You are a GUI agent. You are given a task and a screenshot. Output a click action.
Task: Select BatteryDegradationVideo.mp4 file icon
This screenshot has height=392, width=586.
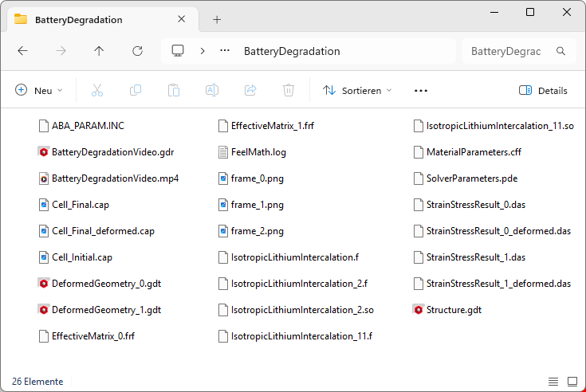click(44, 178)
